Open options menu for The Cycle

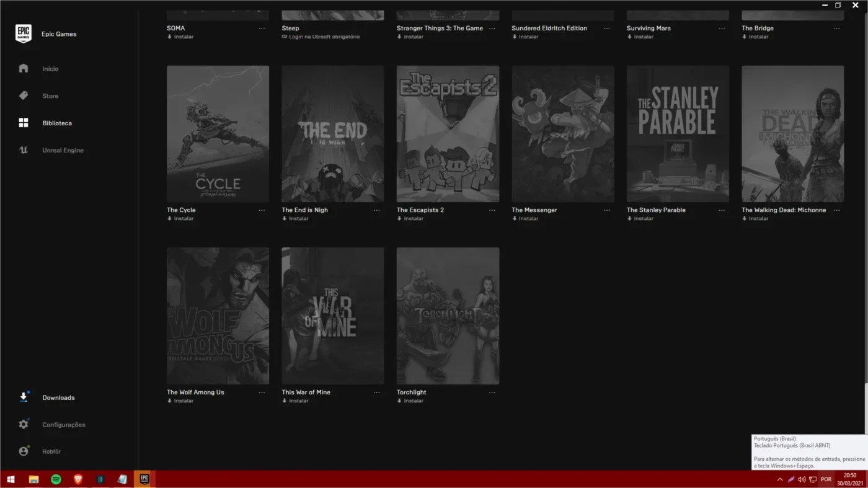click(x=262, y=210)
